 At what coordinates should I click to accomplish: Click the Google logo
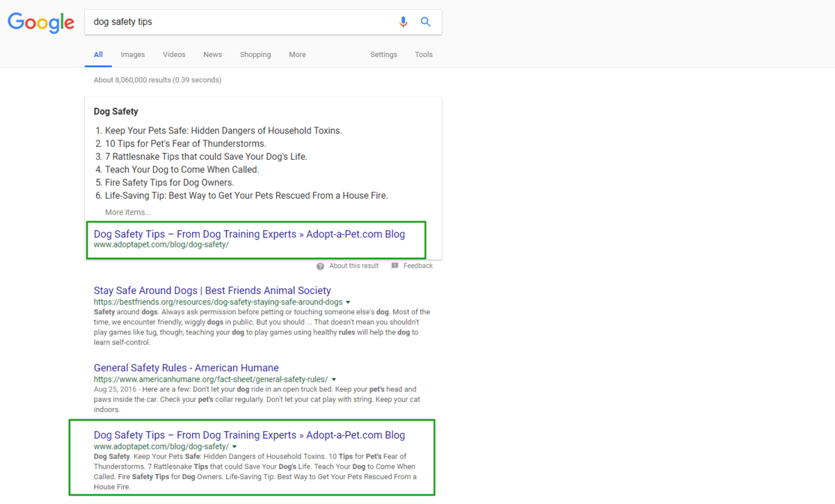tap(41, 22)
